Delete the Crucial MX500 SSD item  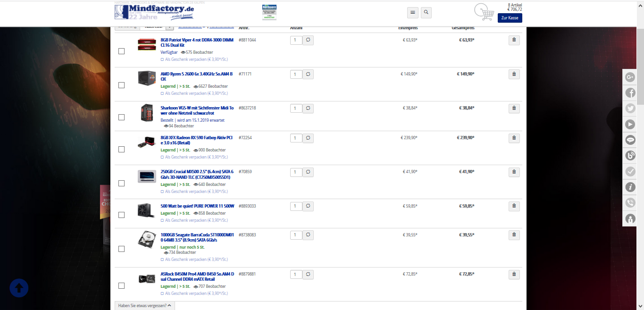pos(514,172)
